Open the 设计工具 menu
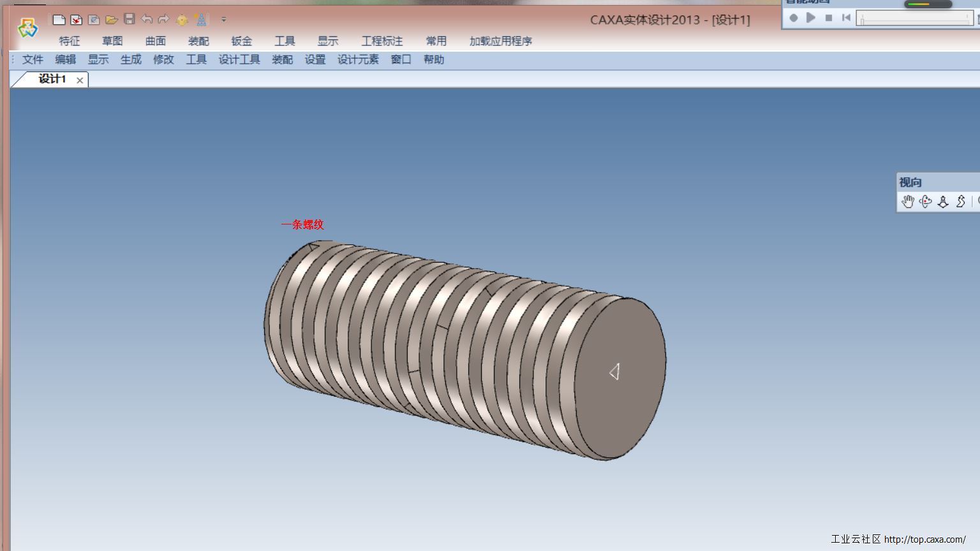Viewport: 980px width, 551px height. tap(239, 59)
